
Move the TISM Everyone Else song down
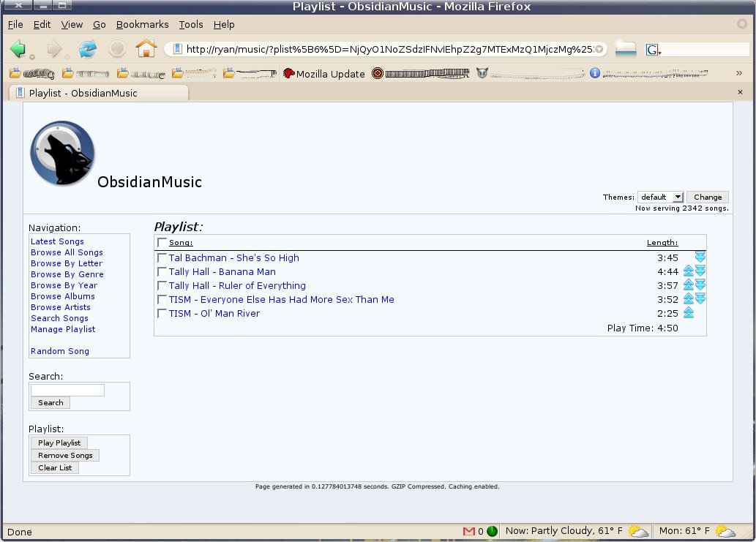click(x=700, y=298)
